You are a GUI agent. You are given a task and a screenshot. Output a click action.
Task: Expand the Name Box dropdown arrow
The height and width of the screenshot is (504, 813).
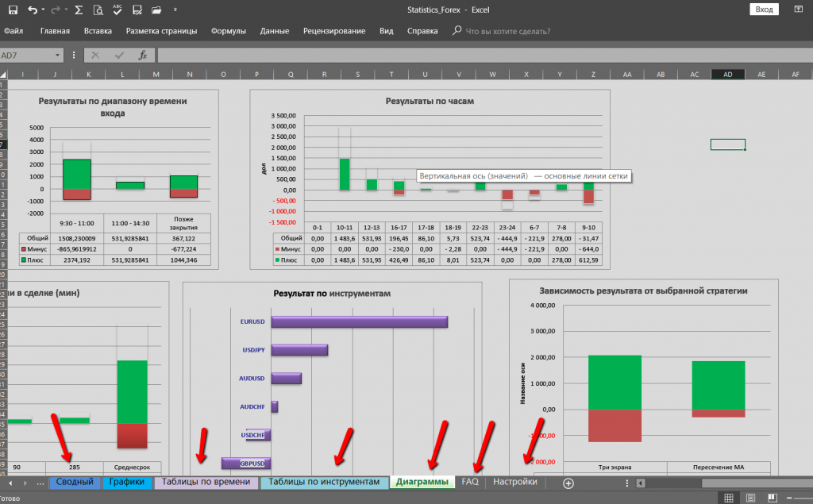tap(57, 56)
